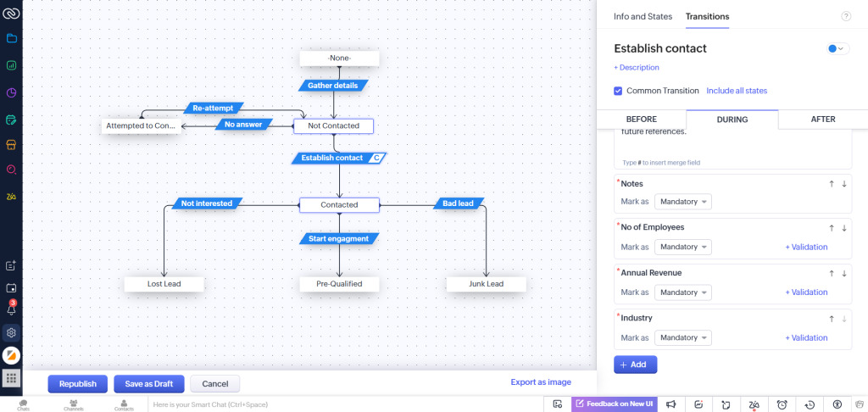The height and width of the screenshot is (412, 868).
Task: Open the alarm clock reminders icon
Action: pos(782,404)
